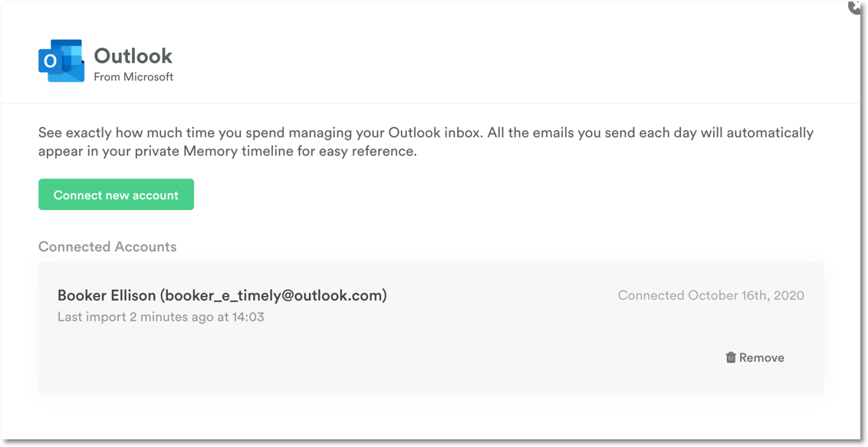Click the Outlook title text
The image size is (868, 447).
[133, 55]
